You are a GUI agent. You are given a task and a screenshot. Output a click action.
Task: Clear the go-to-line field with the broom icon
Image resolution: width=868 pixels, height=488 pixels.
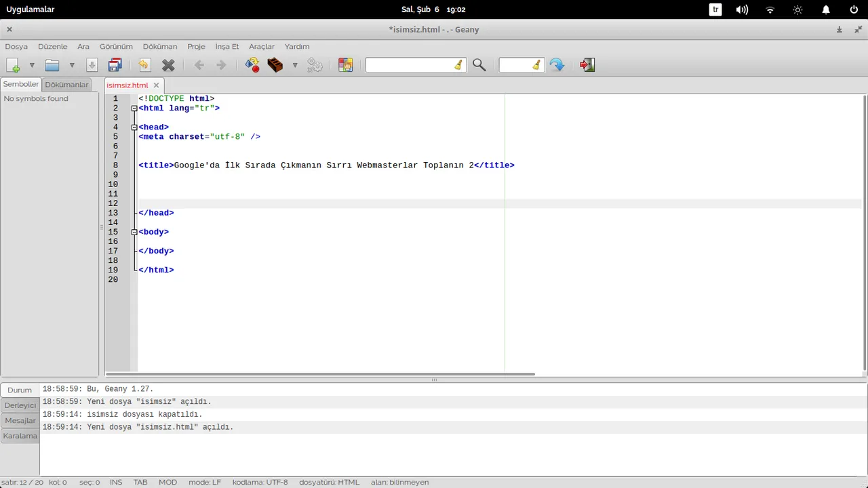(537, 65)
